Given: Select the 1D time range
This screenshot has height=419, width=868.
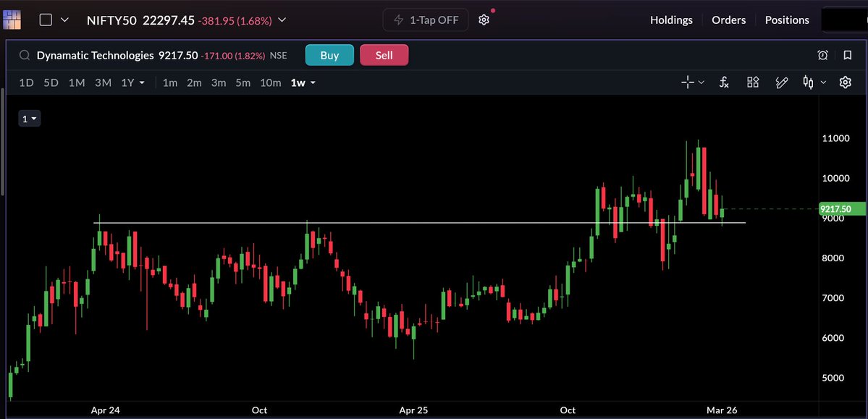Looking at the screenshot, I should point(26,83).
